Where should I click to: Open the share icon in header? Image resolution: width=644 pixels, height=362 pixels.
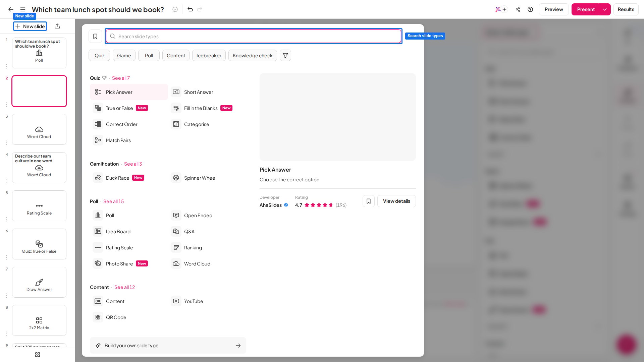click(518, 9)
